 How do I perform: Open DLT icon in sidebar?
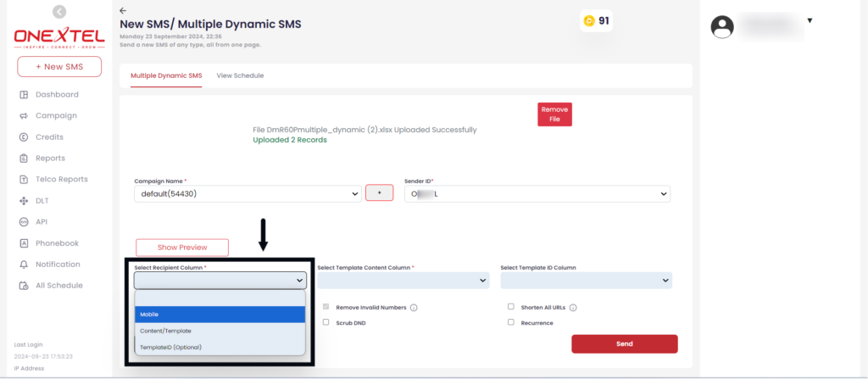coord(24,201)
